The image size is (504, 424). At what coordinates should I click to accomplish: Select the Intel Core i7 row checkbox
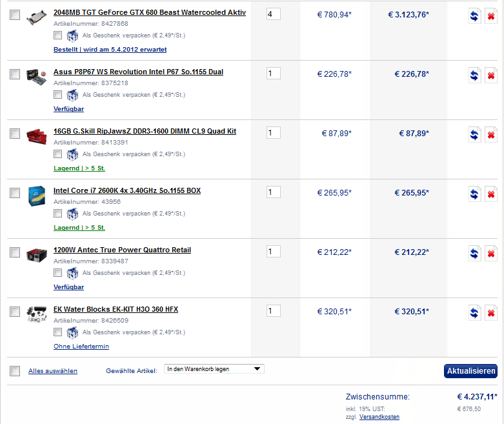tap(15, 193)
